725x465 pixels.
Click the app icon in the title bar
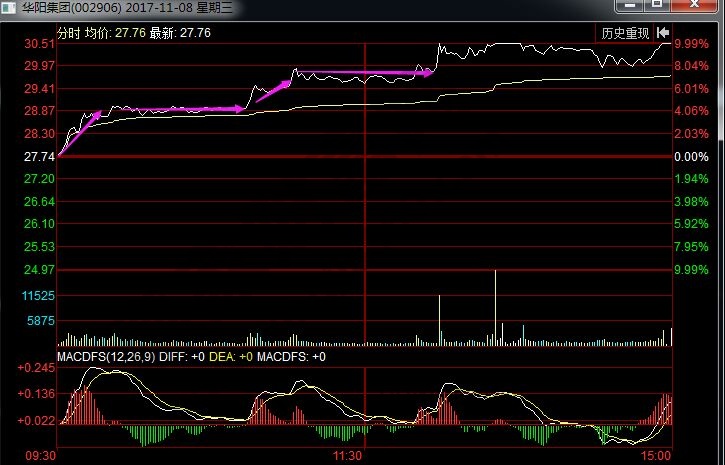(7, 9)
